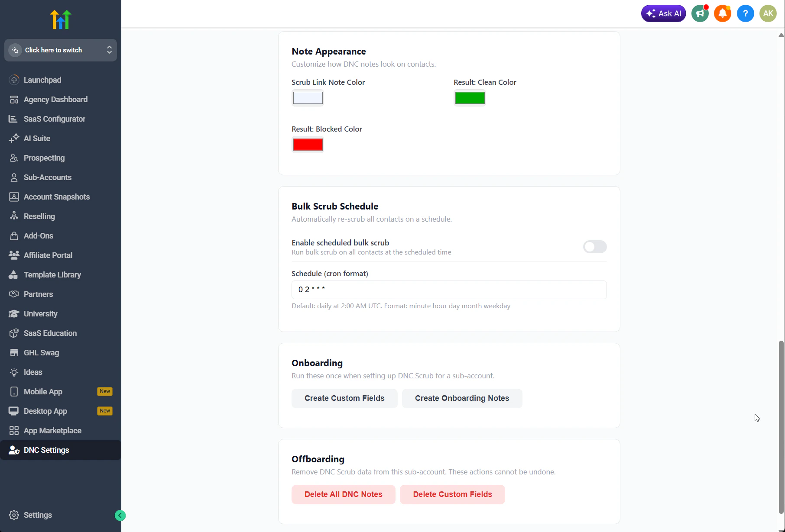
Task: Click the Template Library shapes icon
Action: coord(14,275)
